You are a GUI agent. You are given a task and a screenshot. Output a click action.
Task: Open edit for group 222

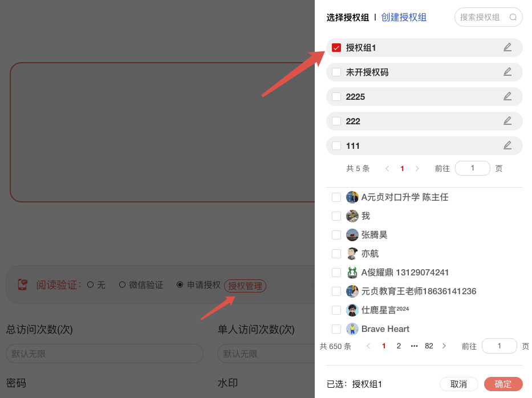tap(507, 121)
